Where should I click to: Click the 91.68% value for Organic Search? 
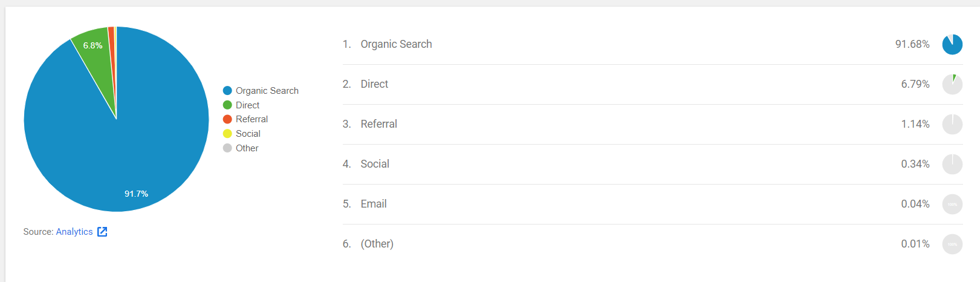(912, 44)
